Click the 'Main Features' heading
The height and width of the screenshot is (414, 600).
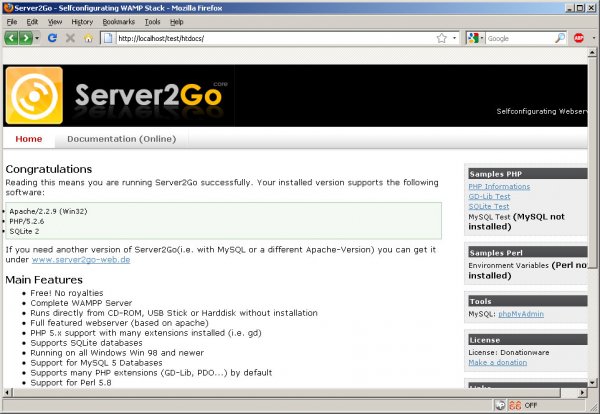pyautogui.click(x=44, y=280)
